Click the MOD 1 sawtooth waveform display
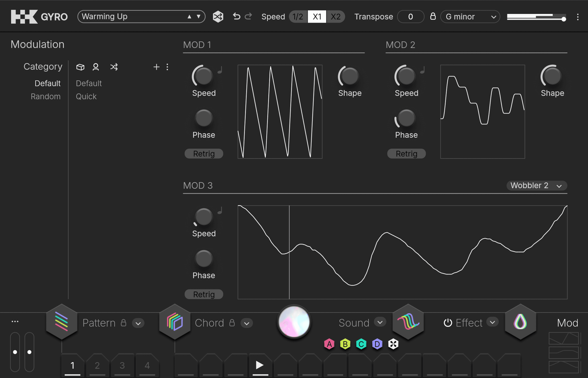Viewport: 588px width, 378px height. click(280, 112)
